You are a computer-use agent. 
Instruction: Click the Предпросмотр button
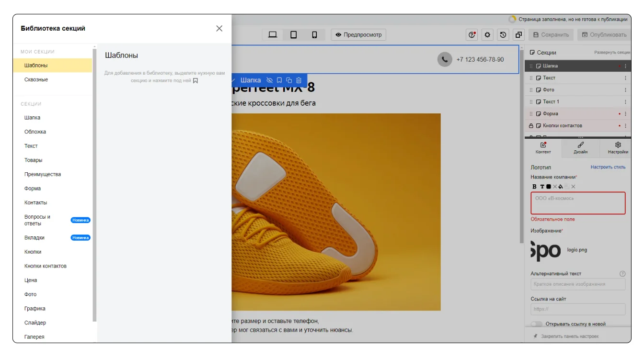358,35
